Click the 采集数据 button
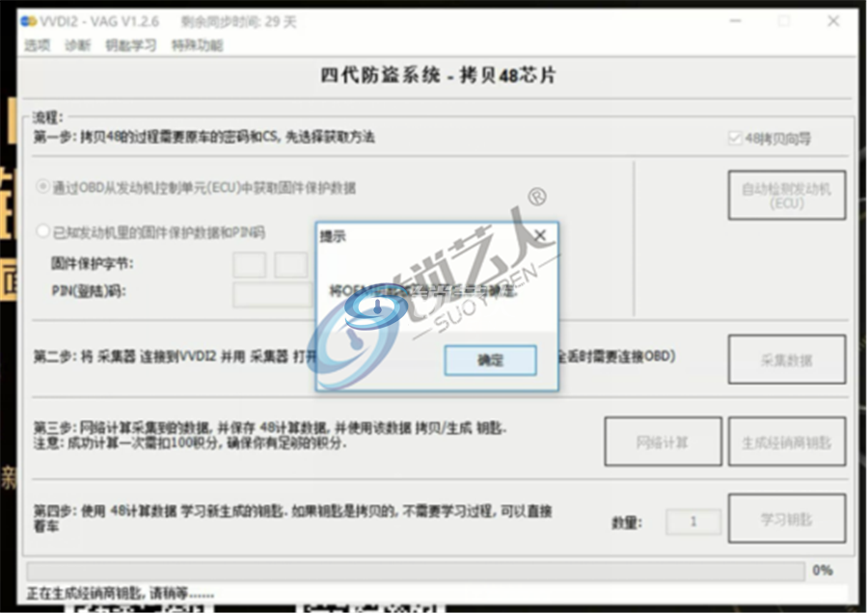Image resolution: width=868 pixels, height=613 pixels. [x=787, y=360]
